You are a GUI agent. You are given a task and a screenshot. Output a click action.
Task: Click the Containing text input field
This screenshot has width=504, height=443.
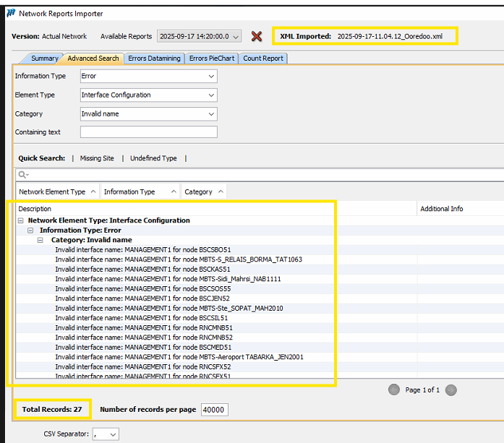(x=148, y=132)
